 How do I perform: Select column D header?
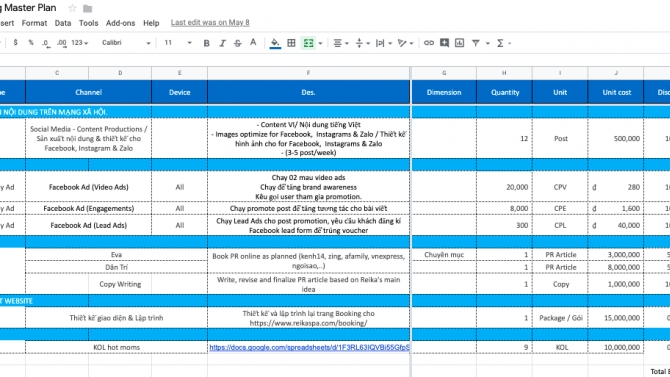(120, 73)
